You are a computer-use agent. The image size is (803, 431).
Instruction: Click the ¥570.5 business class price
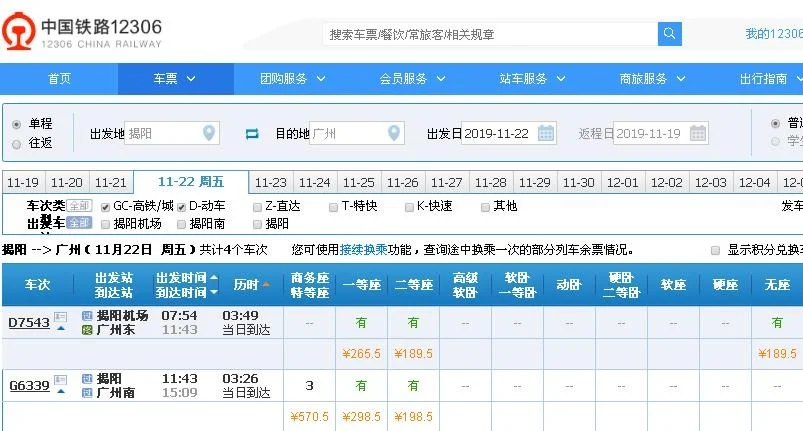309,417
